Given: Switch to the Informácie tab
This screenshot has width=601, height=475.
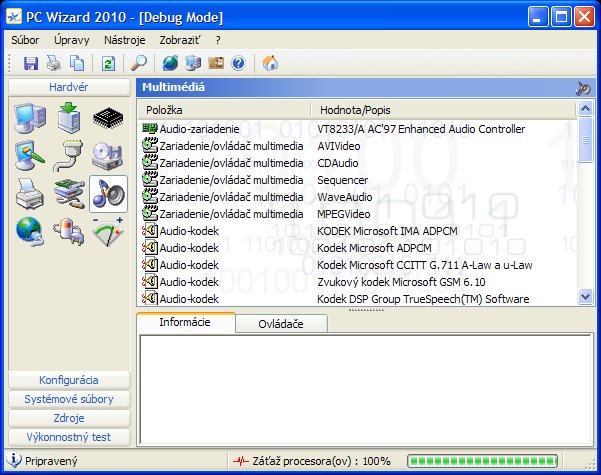Looking at the screenshot, I should (x=185, y=322).
